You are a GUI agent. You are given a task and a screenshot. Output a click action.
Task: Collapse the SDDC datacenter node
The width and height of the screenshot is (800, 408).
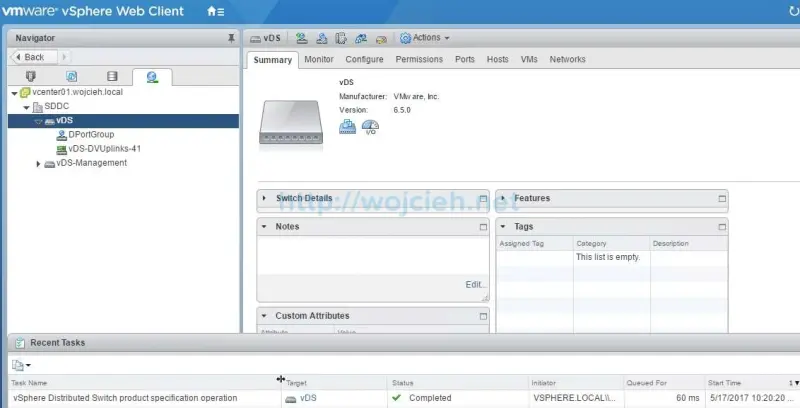(27, 108)
